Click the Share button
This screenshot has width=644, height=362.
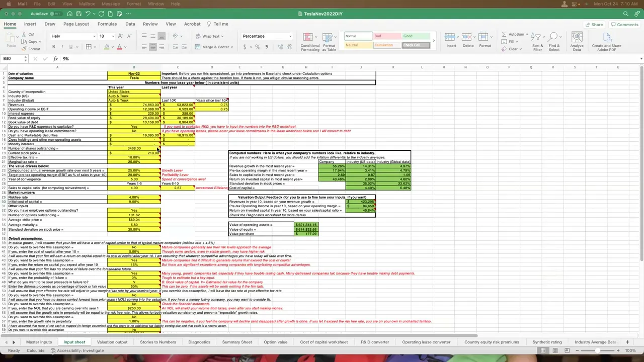coord(593,25)
